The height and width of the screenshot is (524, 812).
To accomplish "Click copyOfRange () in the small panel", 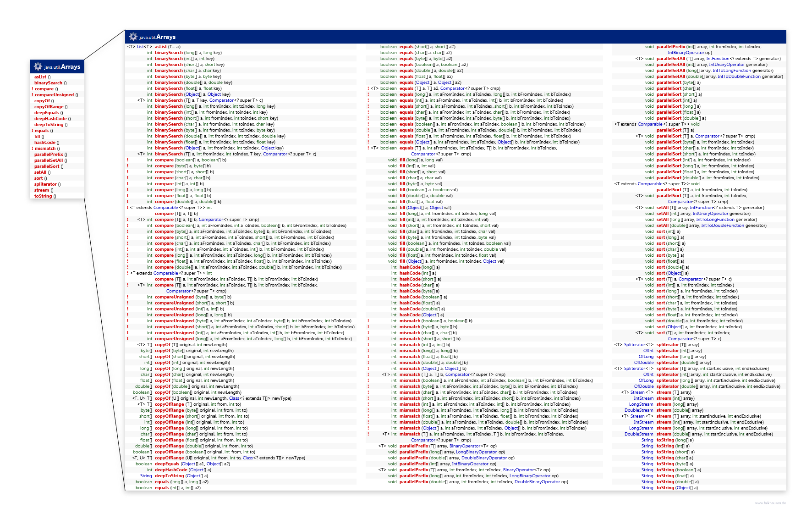I will [51, 107].
